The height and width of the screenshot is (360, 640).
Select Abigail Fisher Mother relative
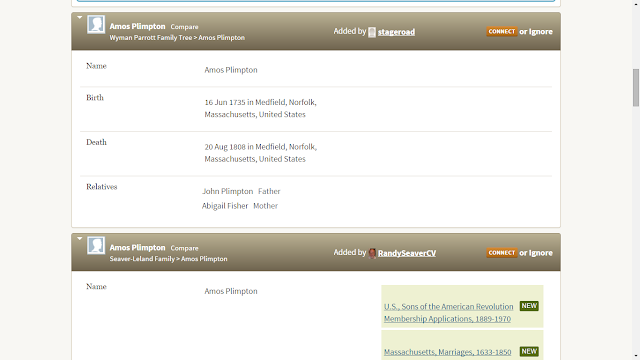[240, 206]
